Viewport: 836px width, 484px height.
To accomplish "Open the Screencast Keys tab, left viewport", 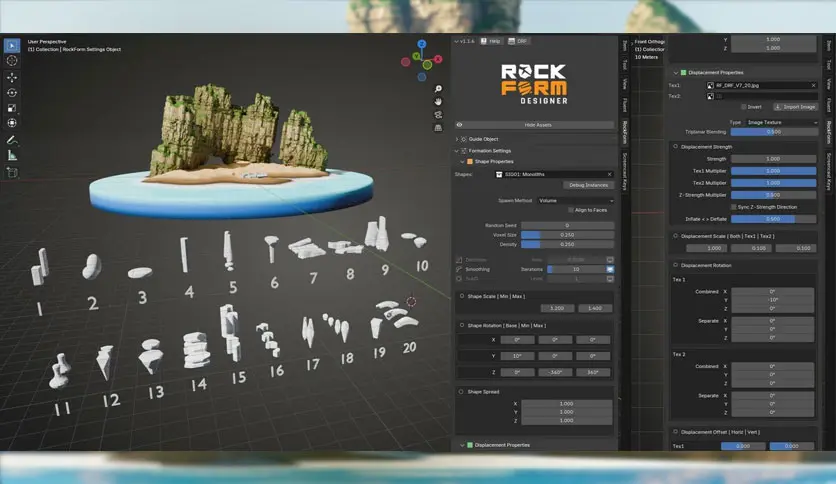I will 625,171.
